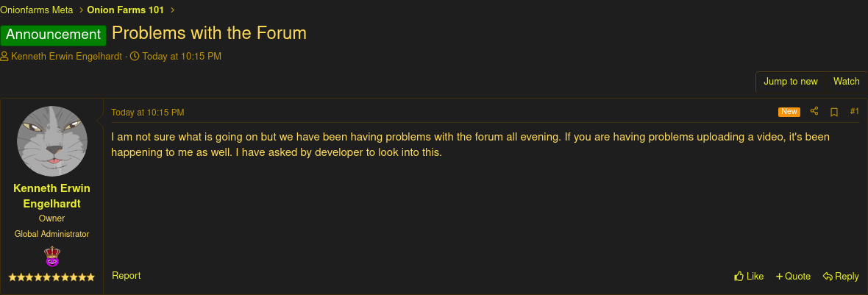Click the orange New badge

point(789,112)
